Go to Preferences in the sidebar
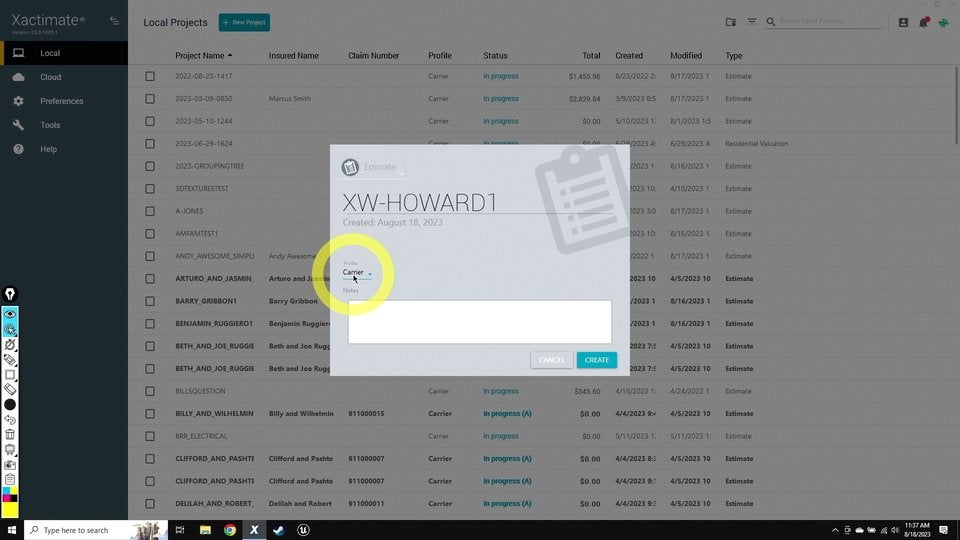 [61, 101]
